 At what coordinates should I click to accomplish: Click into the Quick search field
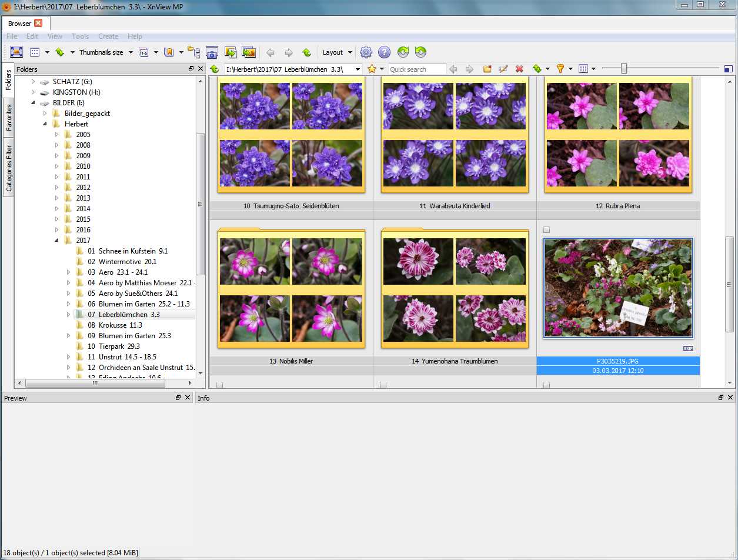point(417,69)
